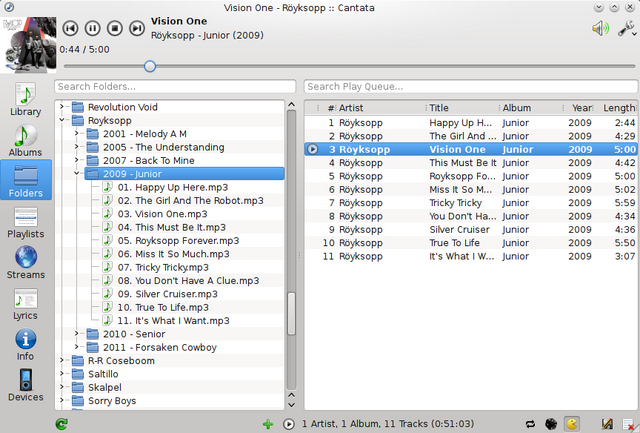Select file 05. Royksopp Forever.mp3

click(x=178, y=240)
